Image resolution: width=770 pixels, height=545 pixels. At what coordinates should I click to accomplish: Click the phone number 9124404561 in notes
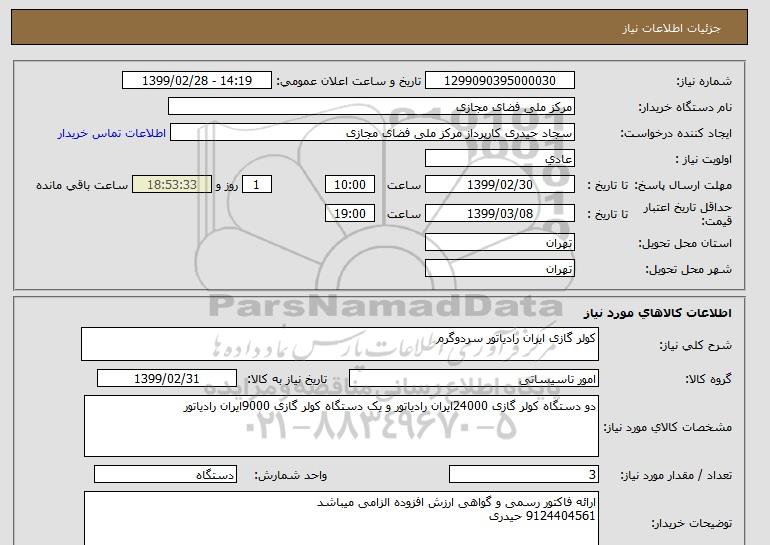(560, 516)
